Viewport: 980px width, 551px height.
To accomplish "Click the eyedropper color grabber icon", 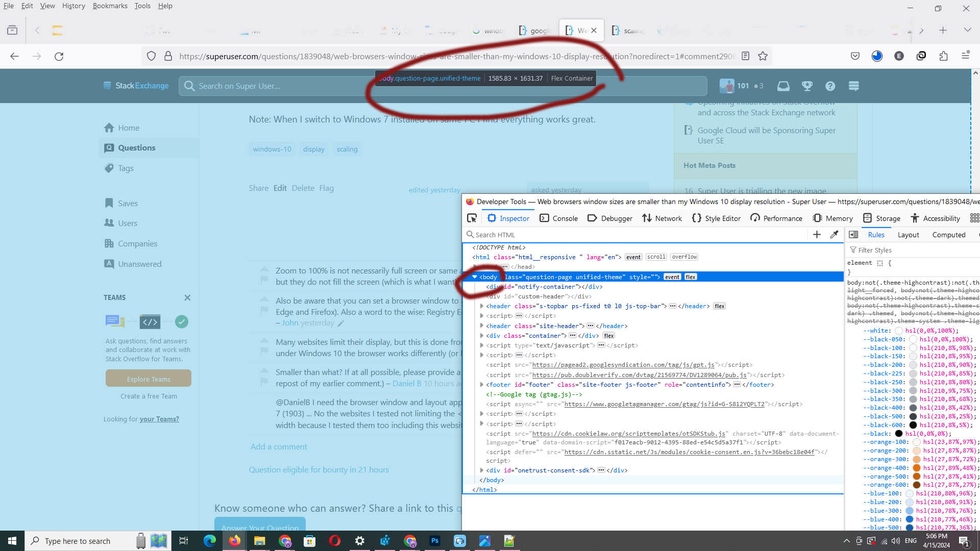I will tap(834, 235).
